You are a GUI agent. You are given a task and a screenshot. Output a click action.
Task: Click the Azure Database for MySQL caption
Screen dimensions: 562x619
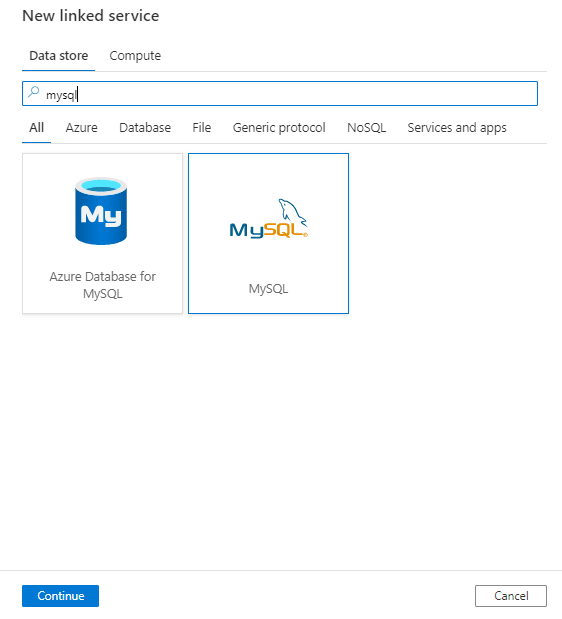click(x=103, y=285)
